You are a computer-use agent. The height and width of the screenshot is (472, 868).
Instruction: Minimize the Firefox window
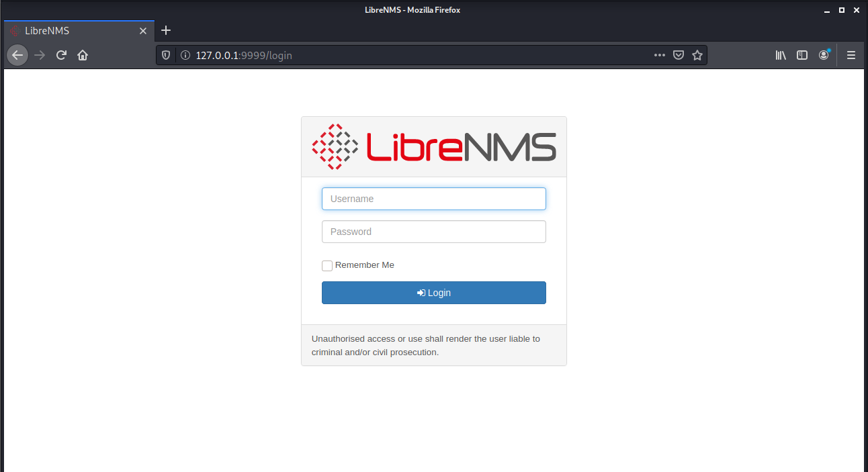(826, 10)
